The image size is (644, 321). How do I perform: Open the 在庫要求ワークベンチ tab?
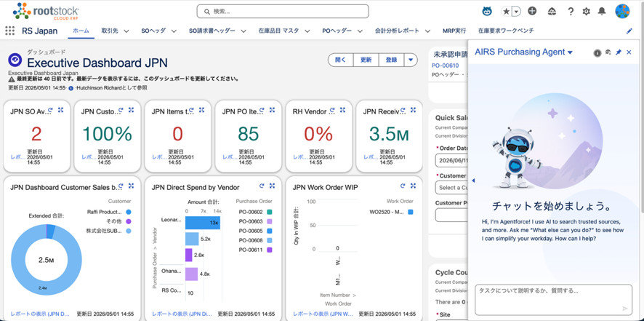click(506, 31)
